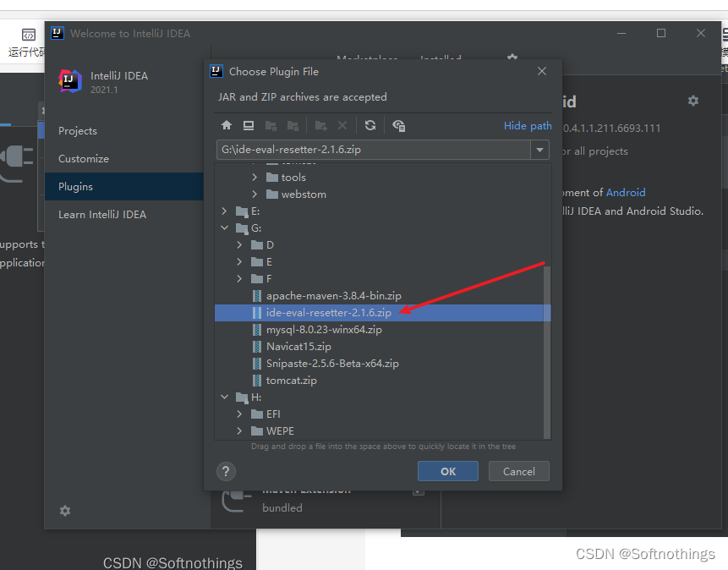Click the ide-eval-resetter zip file icon
This screenshot has height=570, width=728.
(x=256, y=313)
